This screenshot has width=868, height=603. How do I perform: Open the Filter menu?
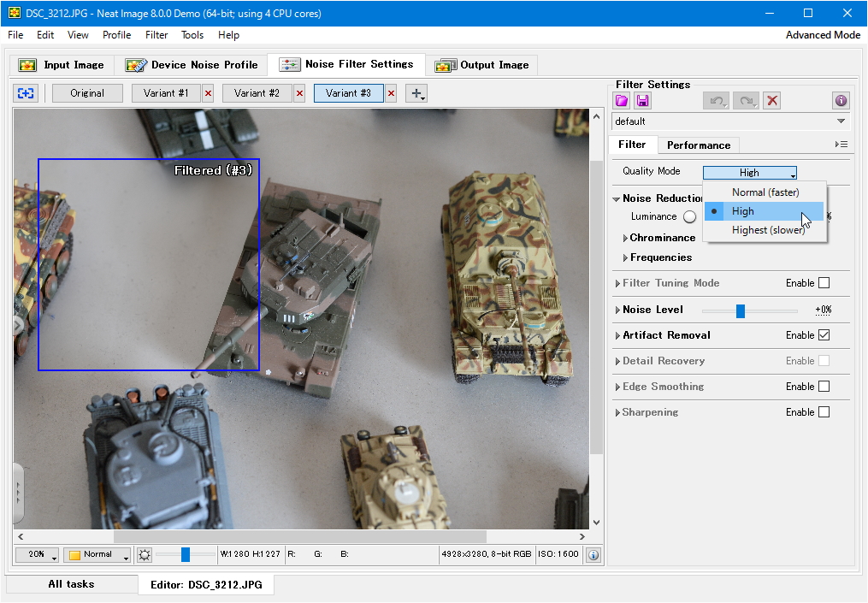(x=156, y=35)
